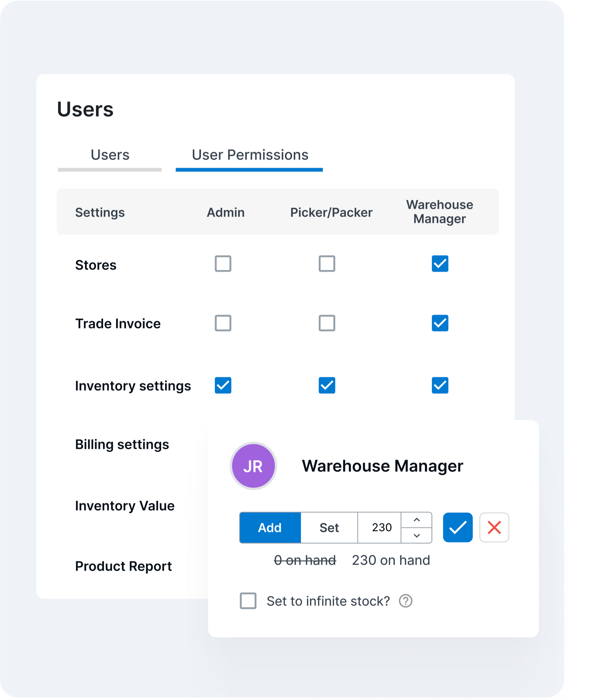Screen dimensions: 601x700
Task: Click the blue checkmark confirm button
Action: tap(458, 527)
